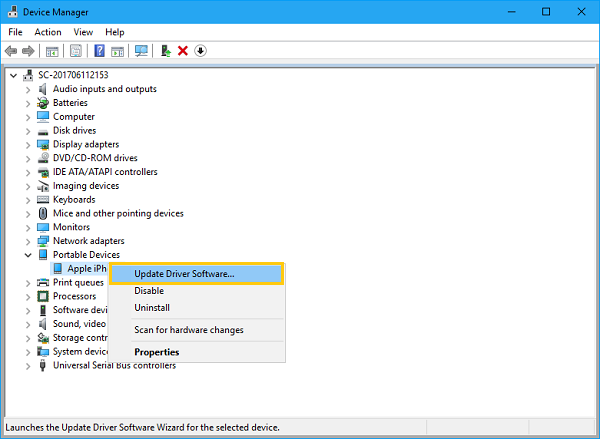Expand the Network adapters category
Viewport: 600px width, 439px height.
point(28,241)
